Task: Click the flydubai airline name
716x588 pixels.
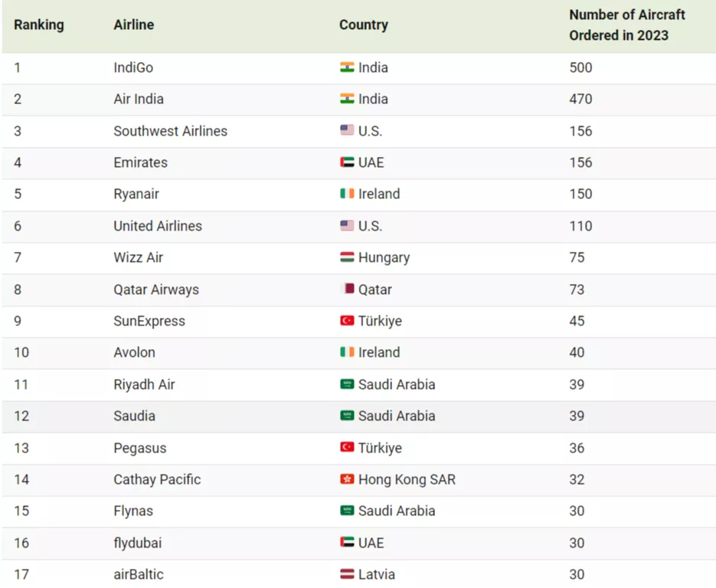Action: (x=138, y=543)
